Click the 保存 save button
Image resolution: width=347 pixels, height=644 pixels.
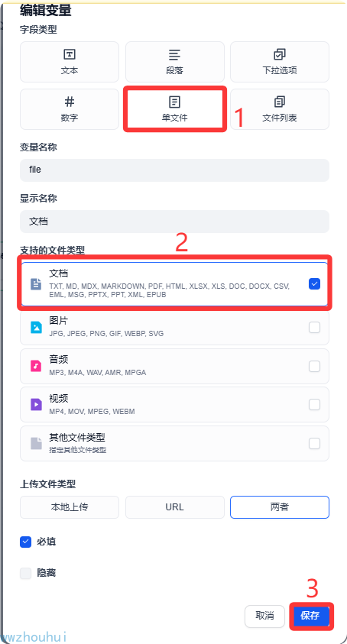(x=310, y=616)
